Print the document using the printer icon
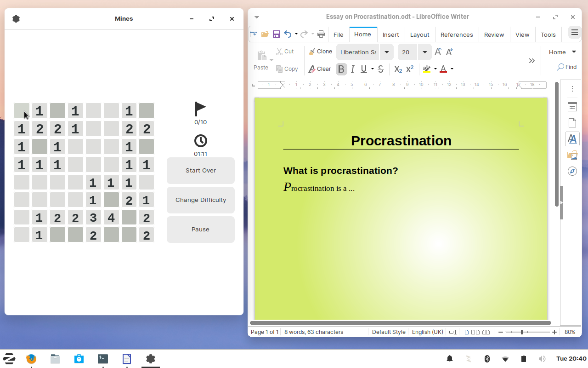The width and height of the screenshot is (588, 368). 321,34
